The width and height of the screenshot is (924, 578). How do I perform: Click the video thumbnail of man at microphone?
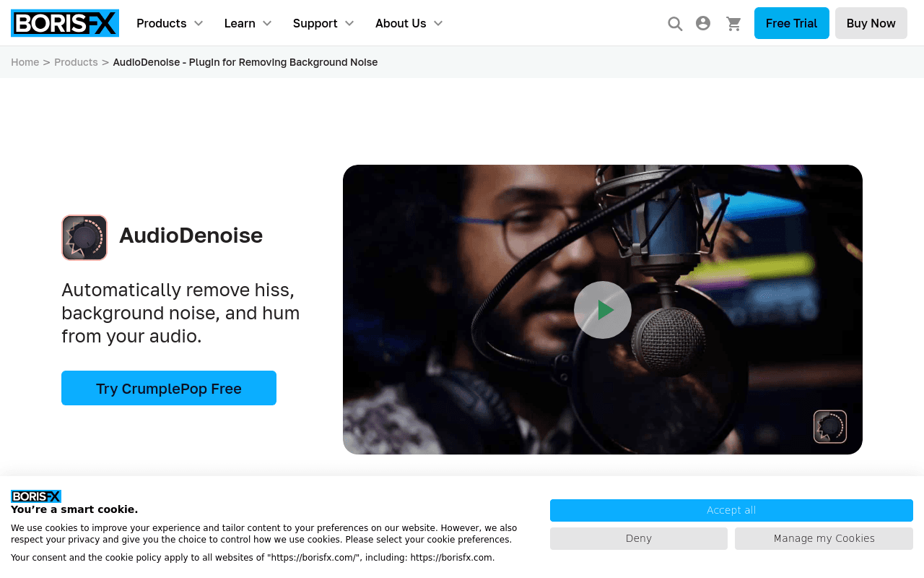point(603,309)
